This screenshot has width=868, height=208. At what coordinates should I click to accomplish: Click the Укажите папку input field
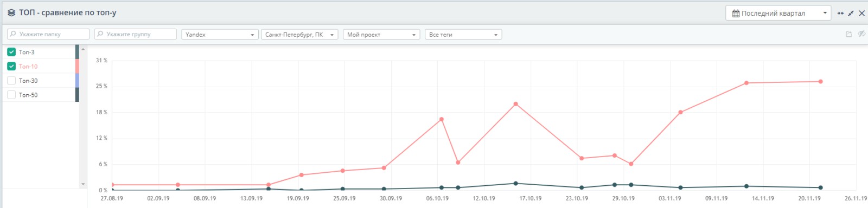coord(48,34)
